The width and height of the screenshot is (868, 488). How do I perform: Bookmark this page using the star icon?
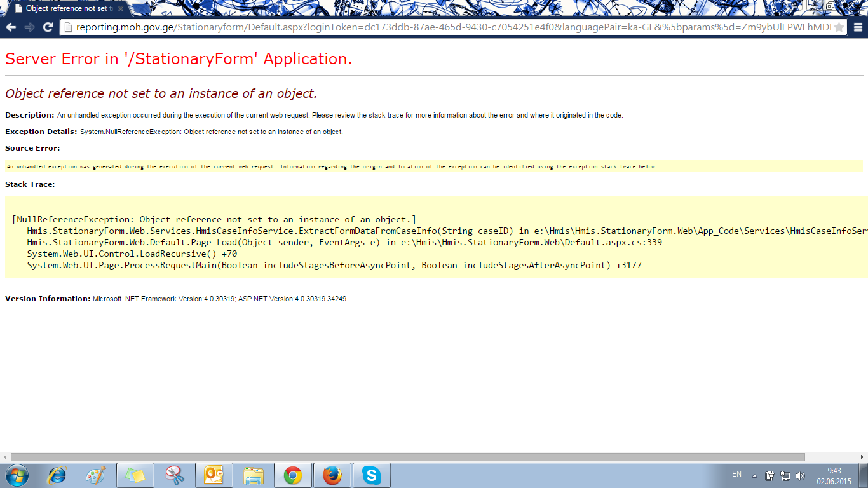pyautogui.click(x=839, y=27)
